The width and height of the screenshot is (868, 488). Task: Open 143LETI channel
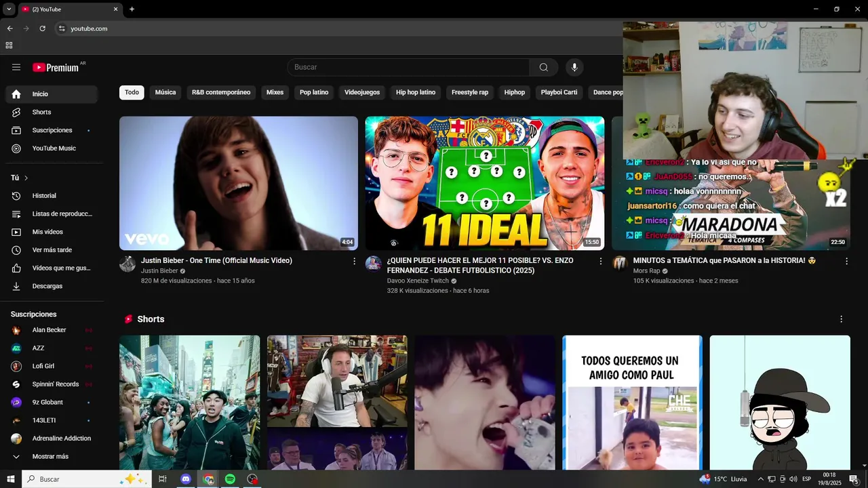52,420
